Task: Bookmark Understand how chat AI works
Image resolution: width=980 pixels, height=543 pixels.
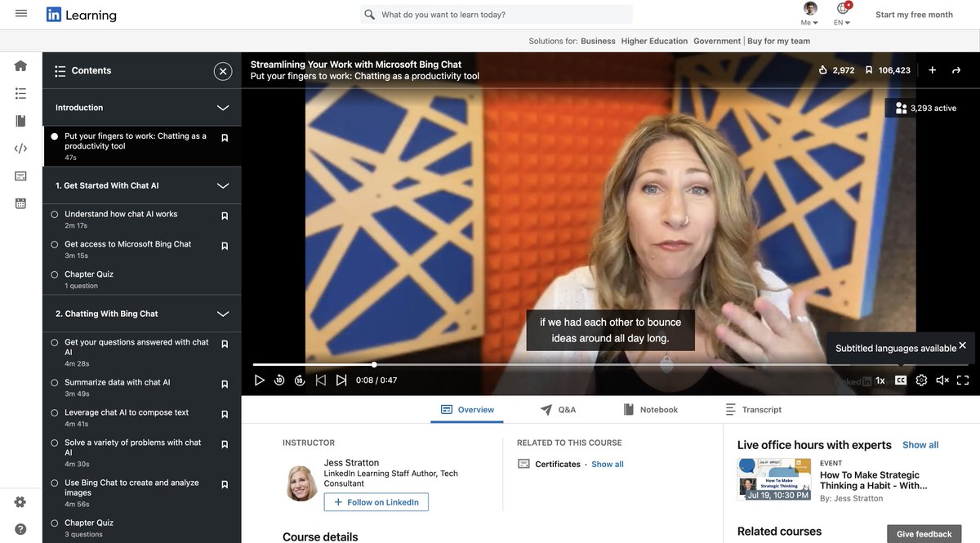Action: click(x=225, y=216)
